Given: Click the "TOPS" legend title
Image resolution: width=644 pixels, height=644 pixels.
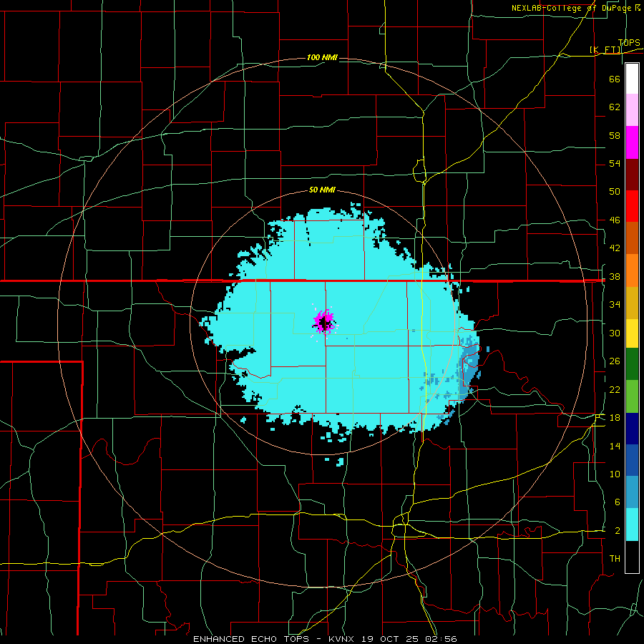Looking at the screenshot, I should 629,43.
